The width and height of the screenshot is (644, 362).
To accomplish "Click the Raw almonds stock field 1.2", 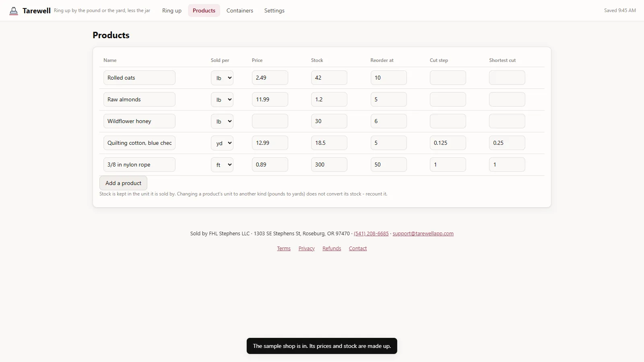I will 329,99.
